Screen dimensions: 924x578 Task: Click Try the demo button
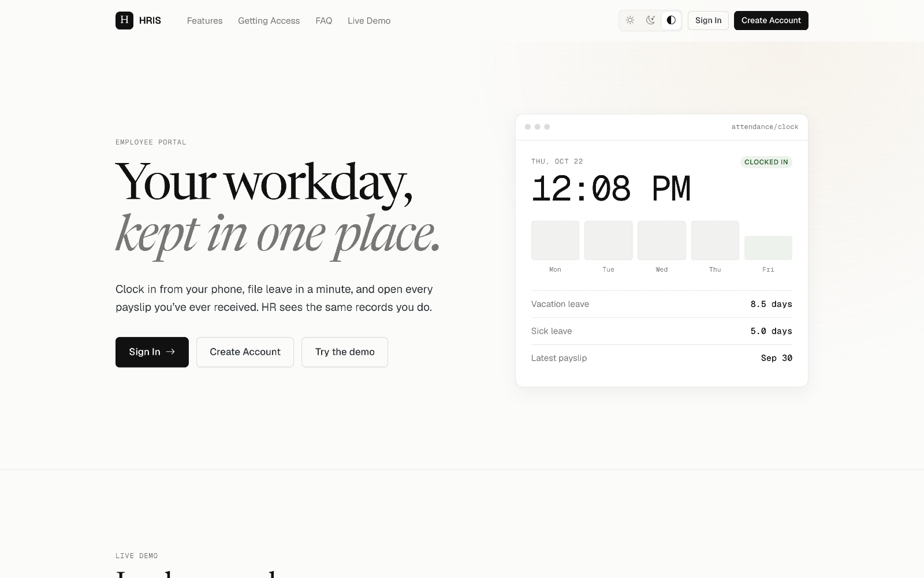[x=345, y=352]
